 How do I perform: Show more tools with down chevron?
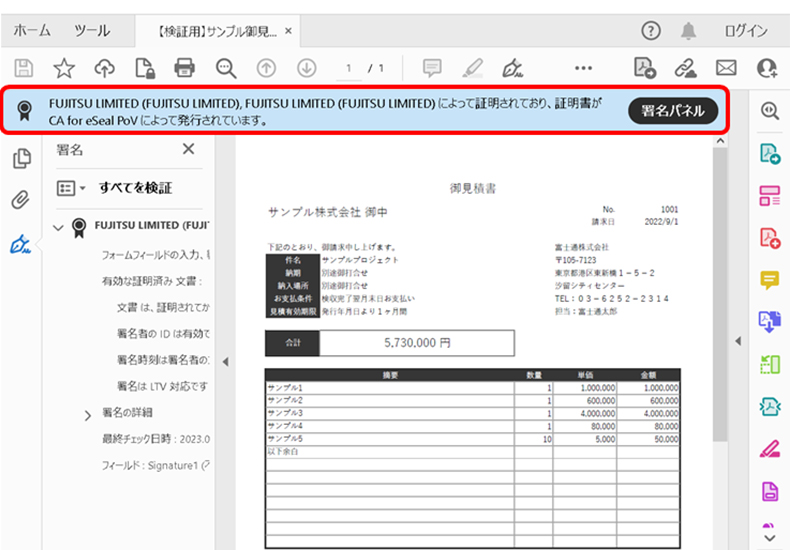pyautogui.click(x=769, y=538)
